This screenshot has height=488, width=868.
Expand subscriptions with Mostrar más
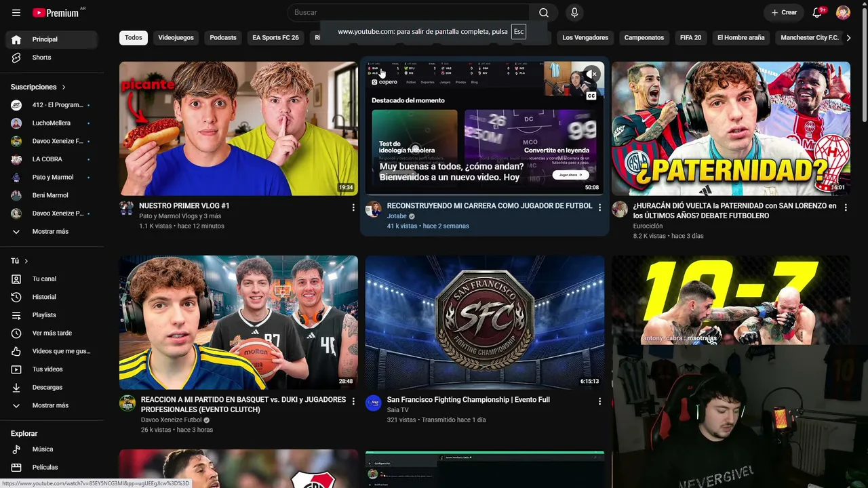(x=52, y=232)
